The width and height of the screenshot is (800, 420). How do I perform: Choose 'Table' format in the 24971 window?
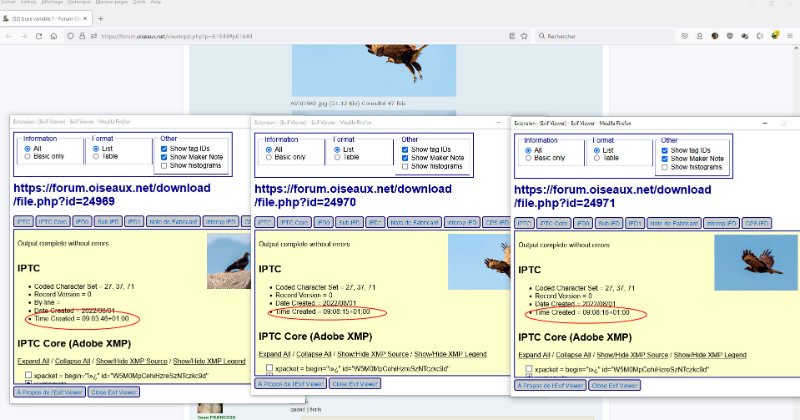coord(597,158)
